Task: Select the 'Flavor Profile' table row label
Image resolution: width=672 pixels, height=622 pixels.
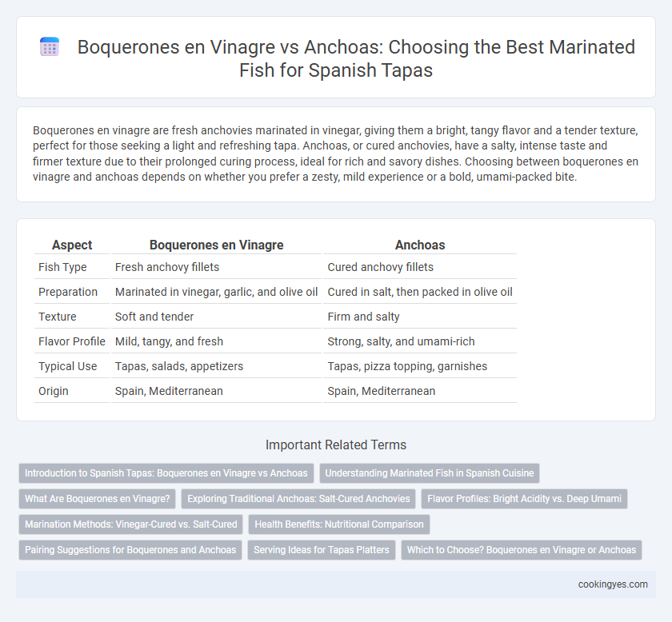Action: point(71,341)
